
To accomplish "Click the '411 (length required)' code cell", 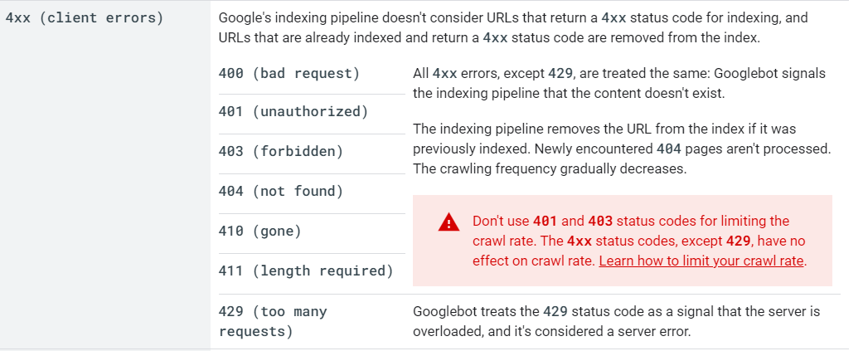I will [306, 271].
